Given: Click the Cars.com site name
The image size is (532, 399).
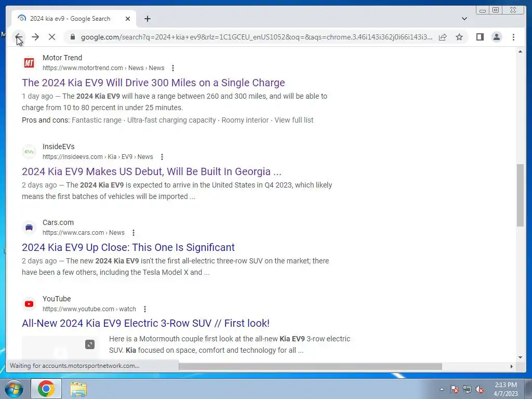Looking at the screenshot, I should 58,222.
